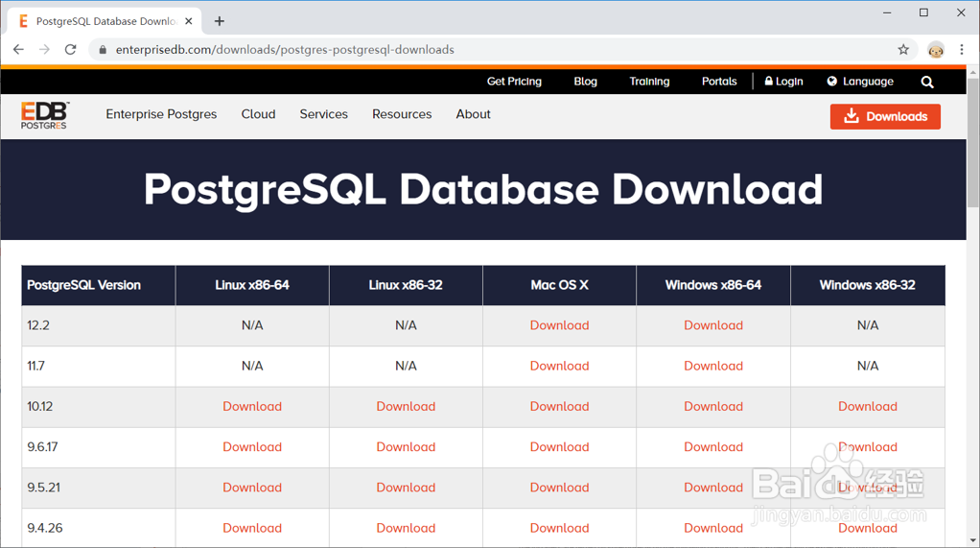
Task: Click the Login link
Action: coord(784,82)
